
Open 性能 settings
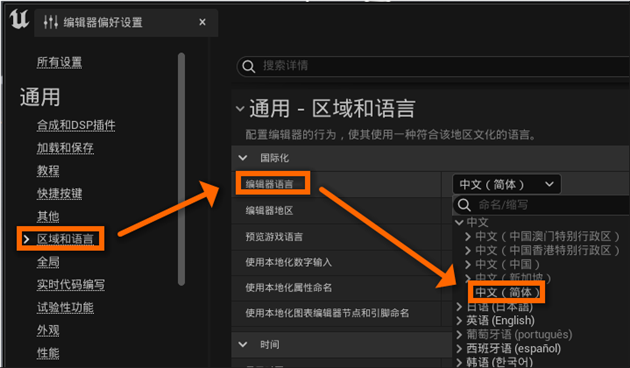pyautogui.click(x=48, y=353)
